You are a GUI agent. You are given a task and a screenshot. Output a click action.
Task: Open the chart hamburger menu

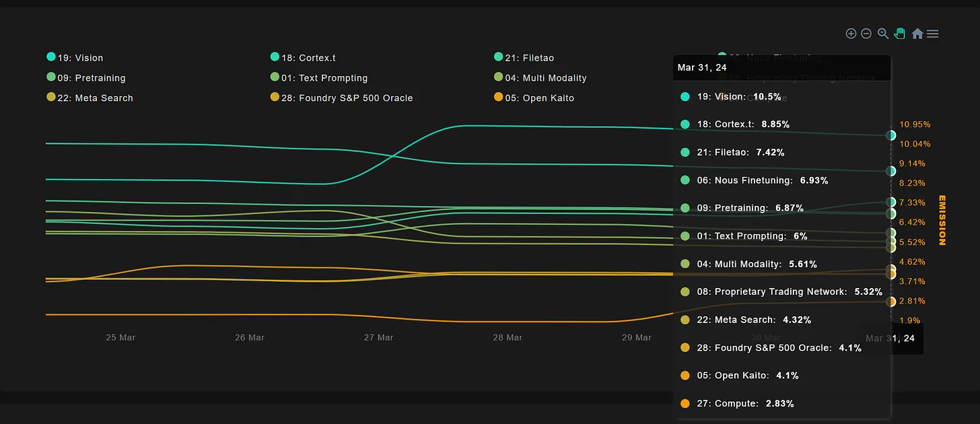(x=932, y=34)
